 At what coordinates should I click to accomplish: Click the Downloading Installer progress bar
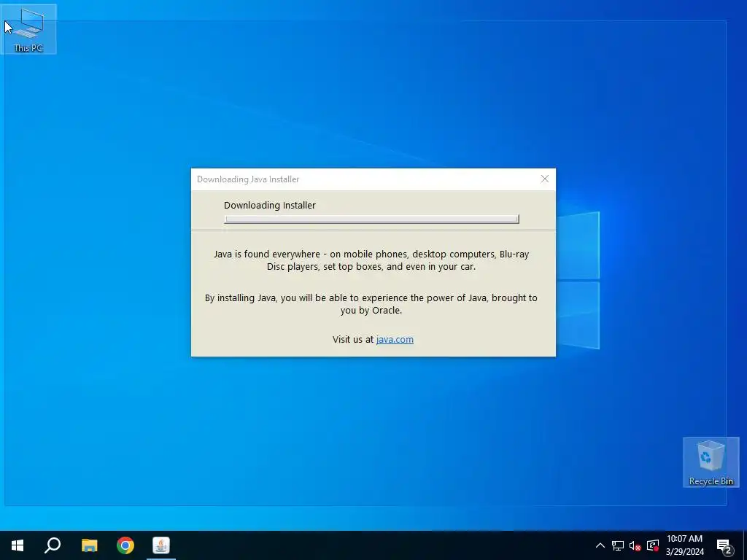point(371,219)
